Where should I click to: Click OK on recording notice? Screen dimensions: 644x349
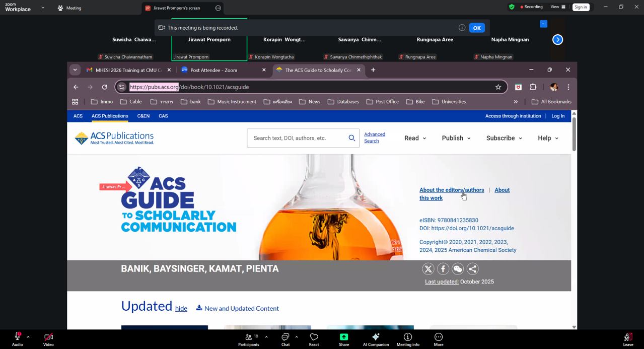476,28
